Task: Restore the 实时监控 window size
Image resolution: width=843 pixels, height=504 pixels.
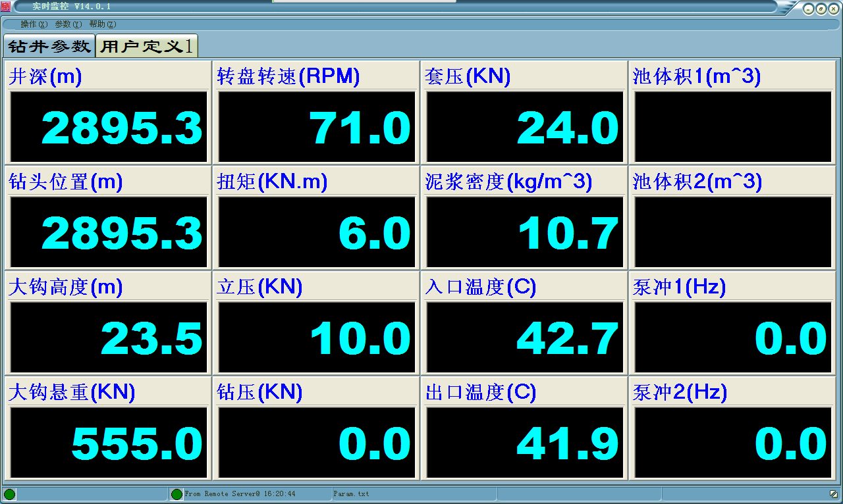Action: (x=821, y=9)
